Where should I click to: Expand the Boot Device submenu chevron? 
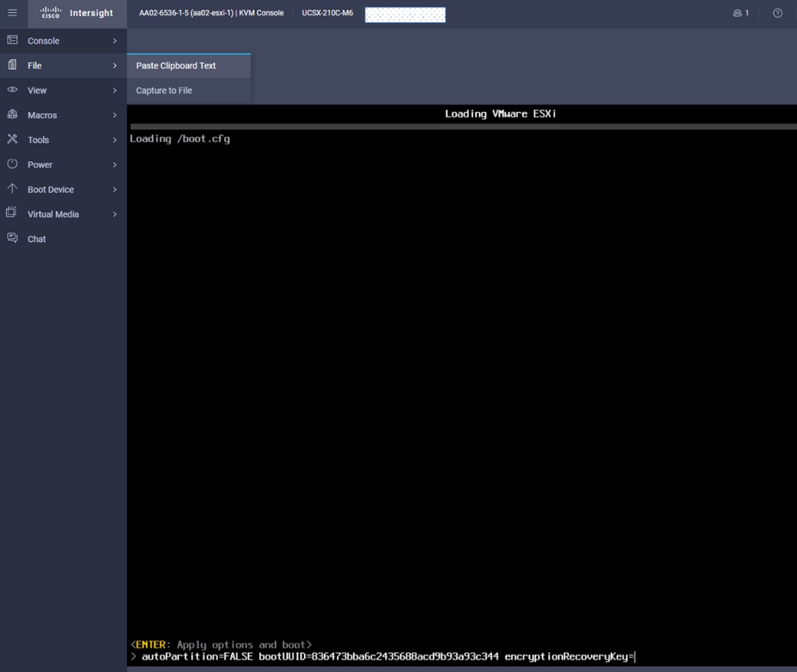115,190
